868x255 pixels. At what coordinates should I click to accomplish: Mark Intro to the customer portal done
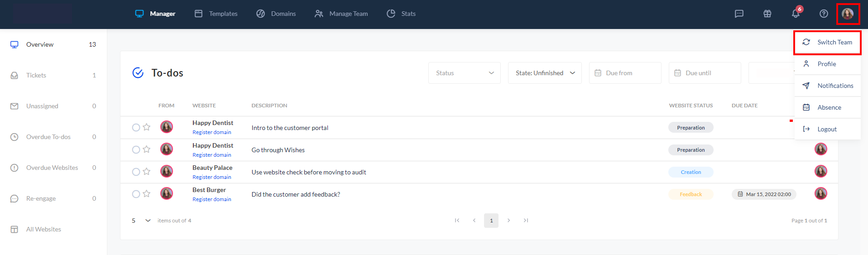click(x=136, y=128)
